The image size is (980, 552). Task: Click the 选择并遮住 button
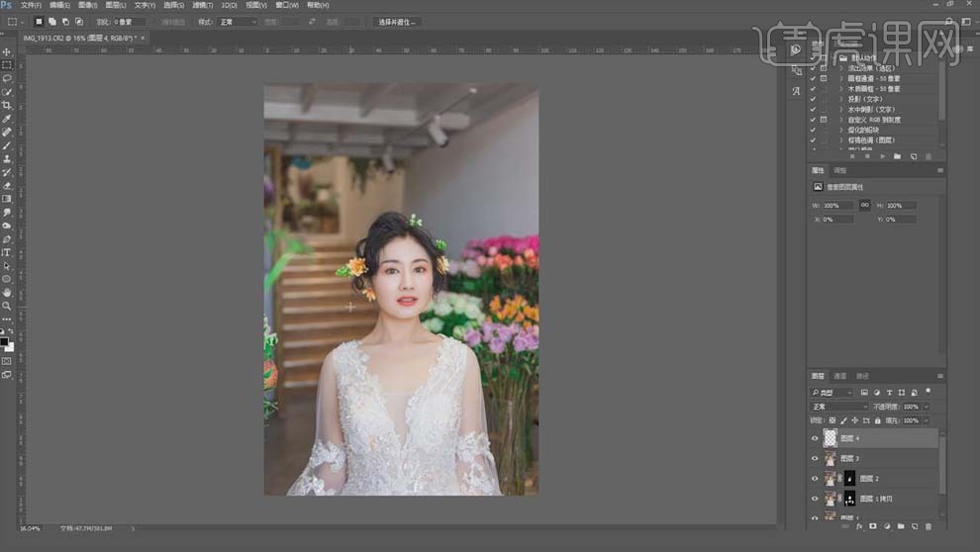(x=397, y=22)
